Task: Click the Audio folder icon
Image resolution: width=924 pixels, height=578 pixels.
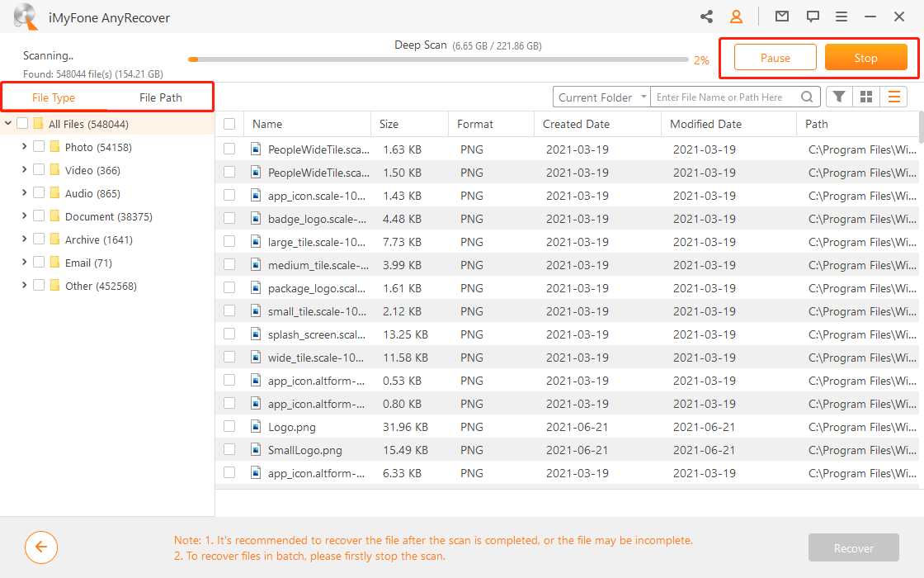Action: click(x=54, y=193)
